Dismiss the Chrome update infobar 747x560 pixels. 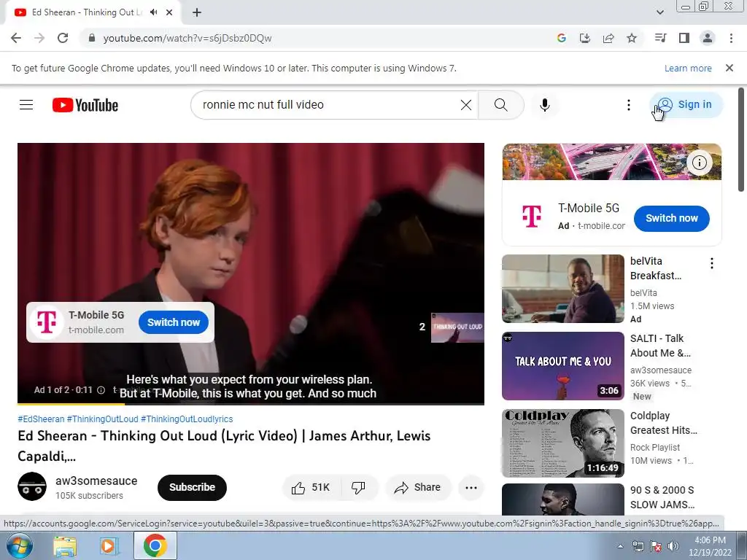click(729, 68)
